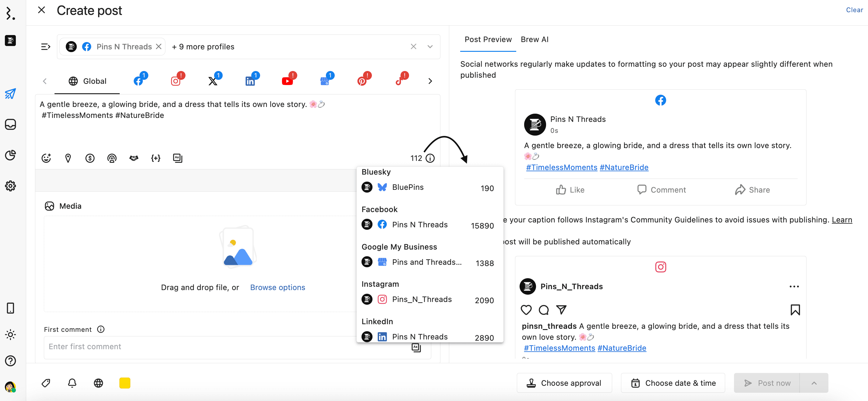868x401 pixels.
Task: Expand the profile selector dropdown
Action: point(430,47)
